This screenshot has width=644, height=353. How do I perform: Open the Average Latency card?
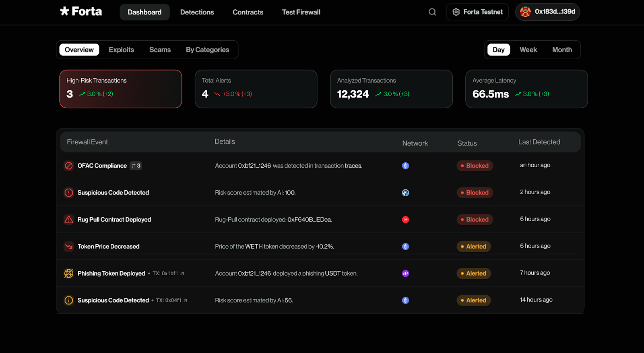(526, 89)
